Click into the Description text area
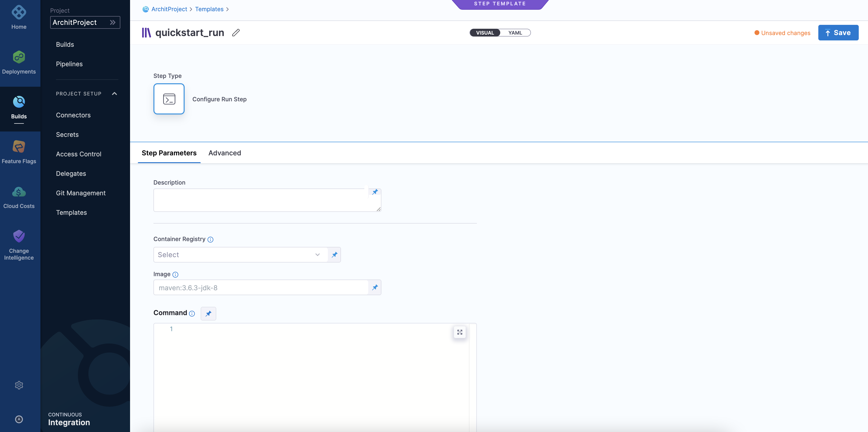 point(267,200)
